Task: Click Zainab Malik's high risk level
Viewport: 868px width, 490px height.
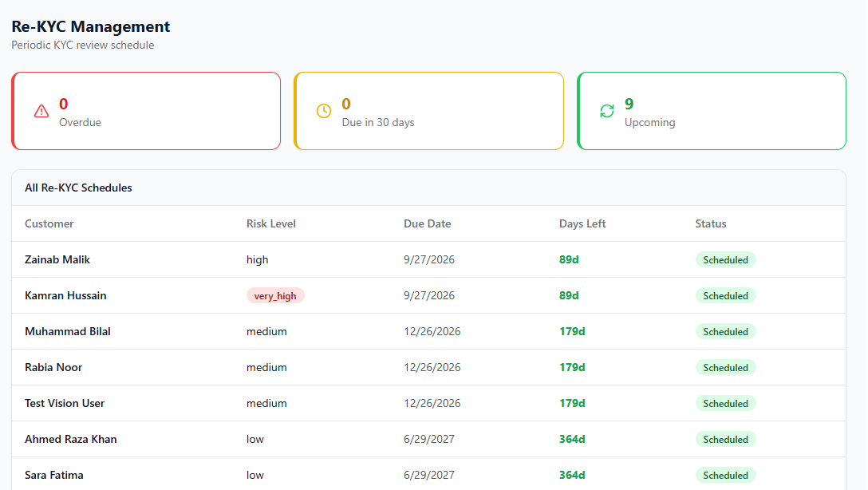Action: (258, 259)
